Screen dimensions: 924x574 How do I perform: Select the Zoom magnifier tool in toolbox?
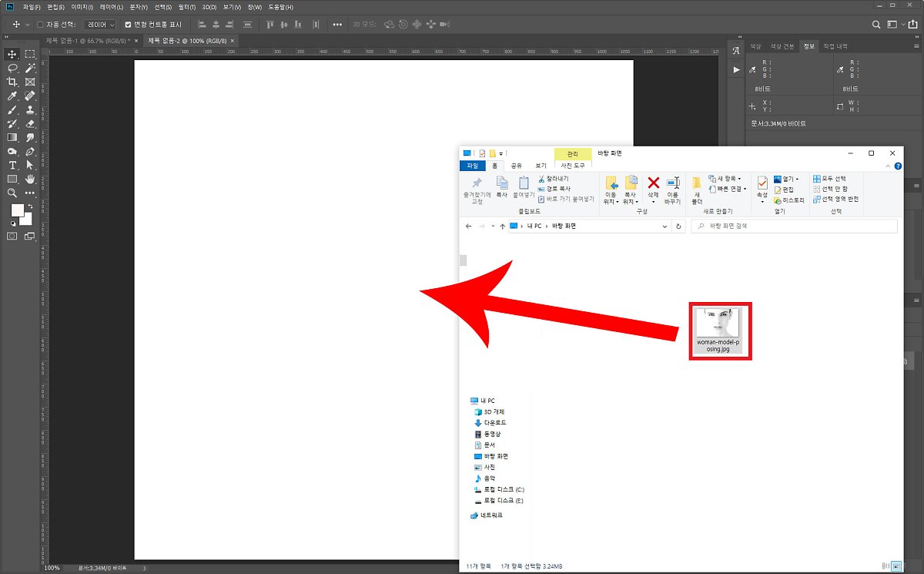pos(12,193)
